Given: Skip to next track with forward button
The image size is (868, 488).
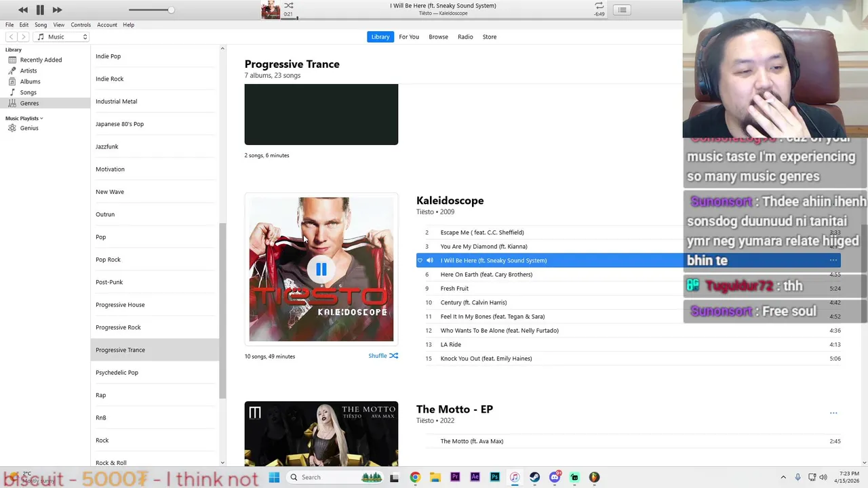Looking at the screenshot, I should (x=57, y=9).
